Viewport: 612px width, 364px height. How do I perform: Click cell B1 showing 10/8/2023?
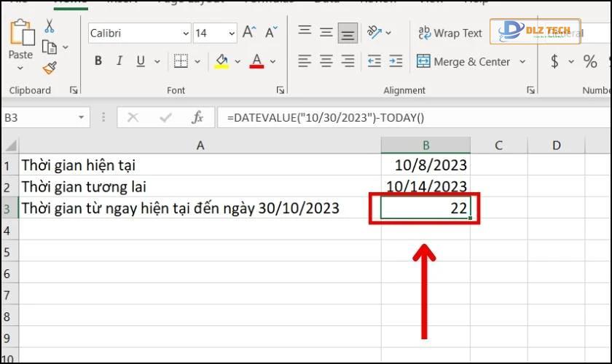[425, 165]
